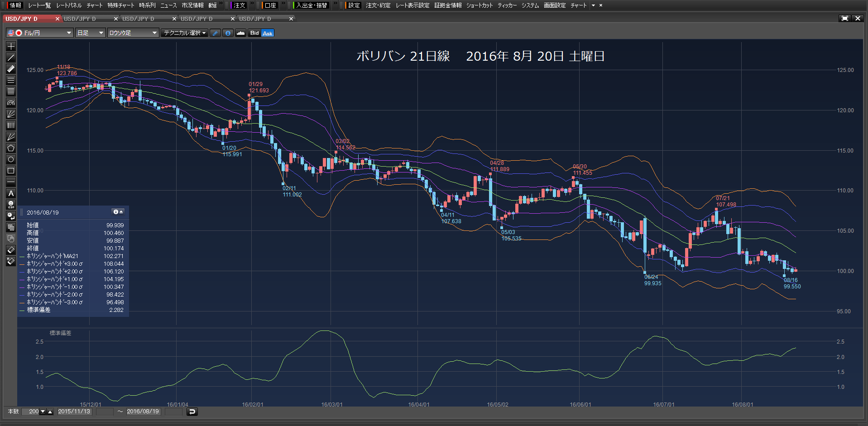Open the top menu bar overflow dropdown arrow
This screenshot has width=868, height=426.
[593, 5]
